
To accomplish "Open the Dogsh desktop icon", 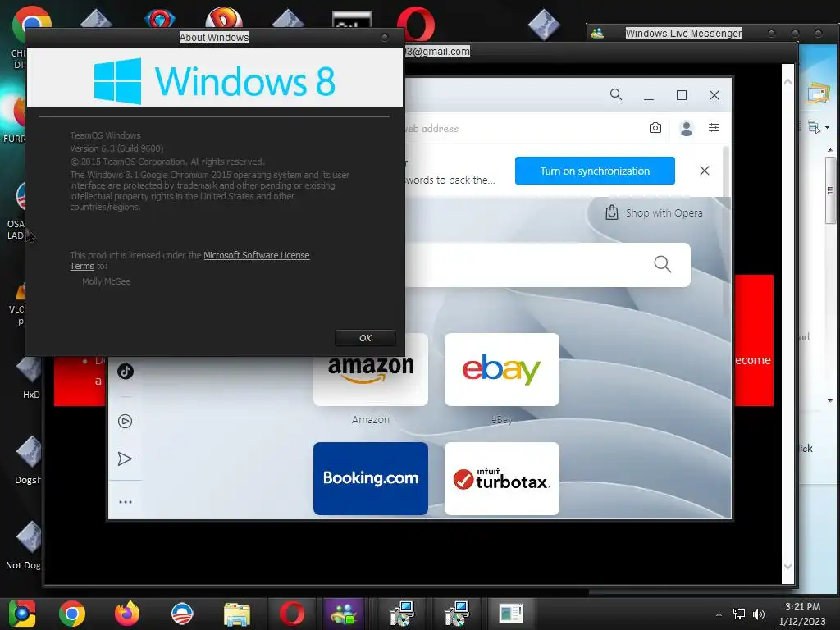I will (28, 459).
